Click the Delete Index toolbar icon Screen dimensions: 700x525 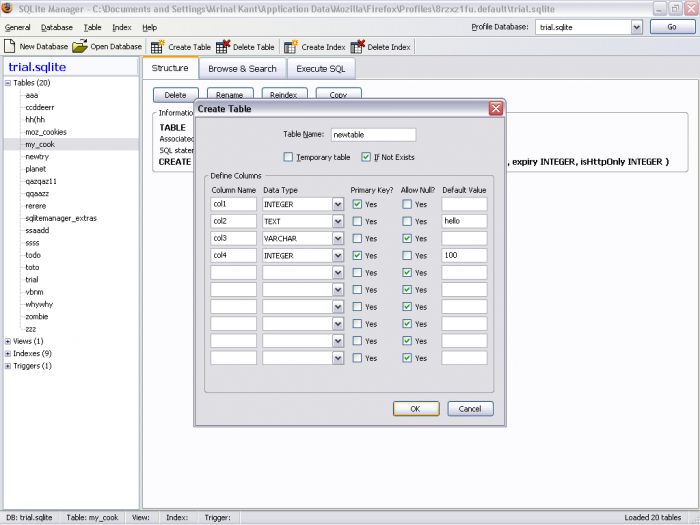click(x=358, y=46)
